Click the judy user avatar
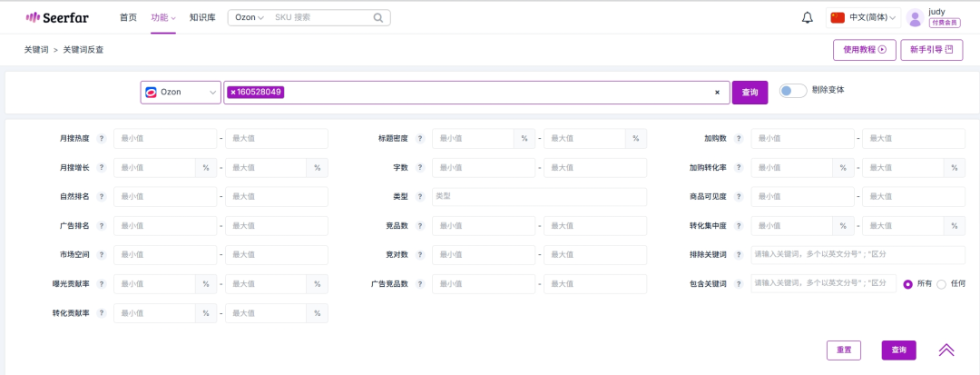 915,17
